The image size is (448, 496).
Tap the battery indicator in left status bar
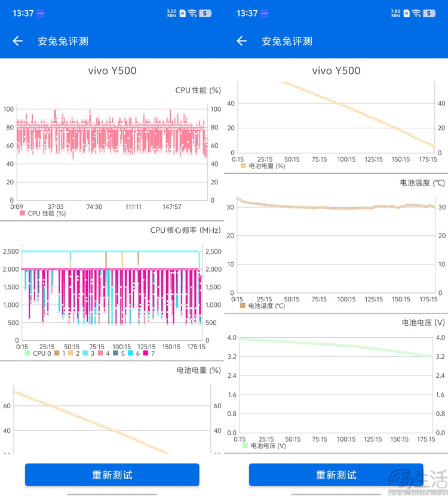(x=205, y=13)
